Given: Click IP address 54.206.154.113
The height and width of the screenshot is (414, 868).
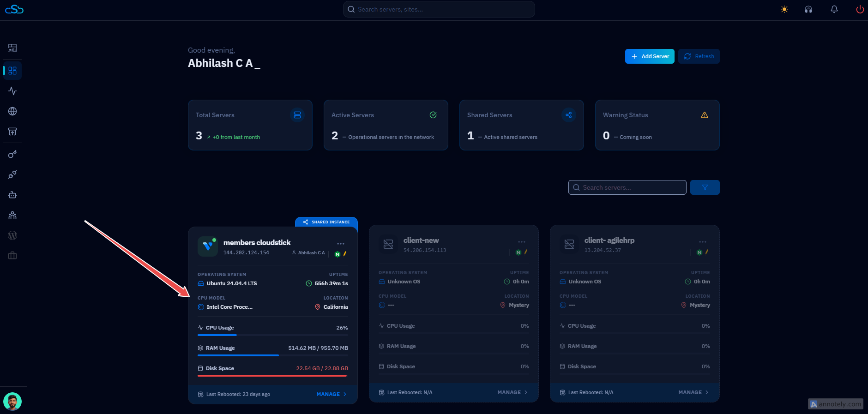Looking at the screenshot, I should (425, 251).
